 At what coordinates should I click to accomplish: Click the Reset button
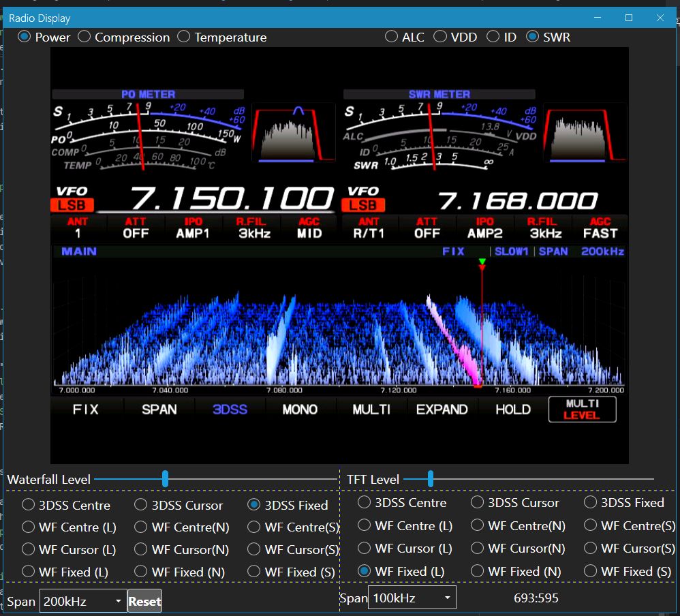[145, 601]
